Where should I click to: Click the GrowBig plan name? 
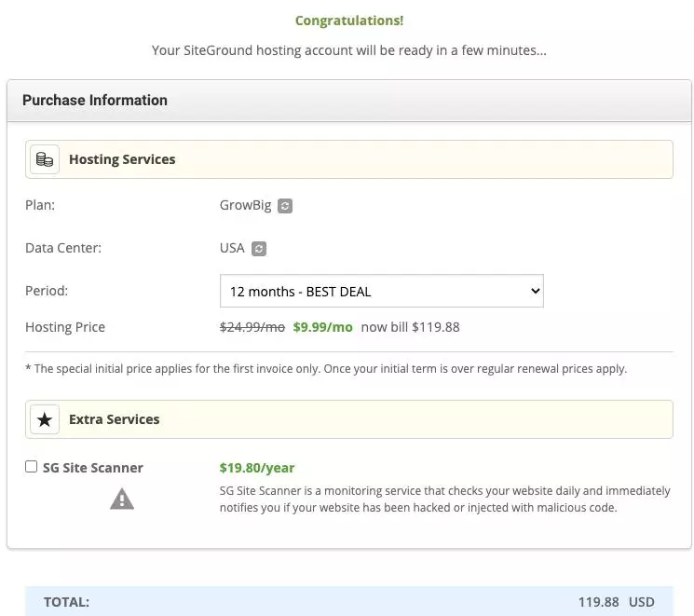coord(245,205)
